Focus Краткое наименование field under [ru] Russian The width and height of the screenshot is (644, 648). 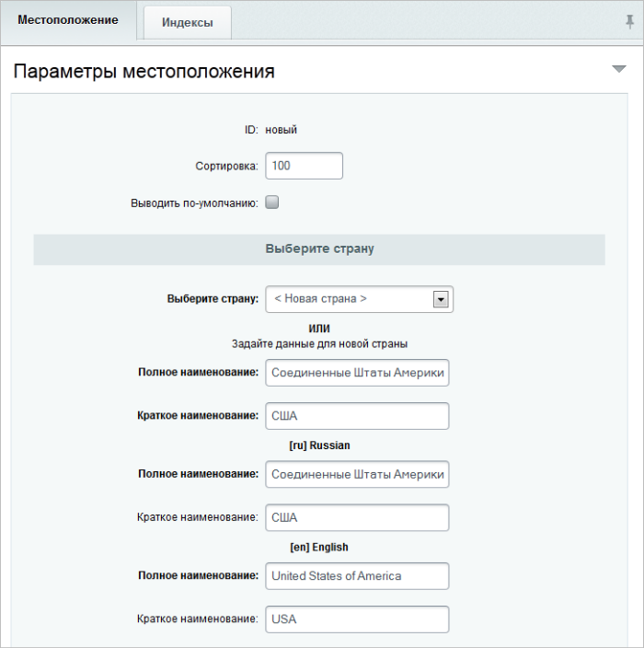357,518
